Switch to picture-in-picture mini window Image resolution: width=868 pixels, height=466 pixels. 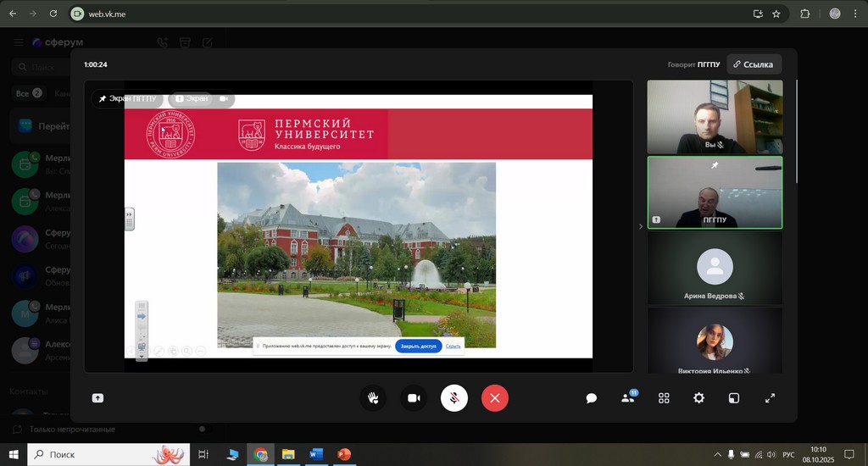[734, 398]
